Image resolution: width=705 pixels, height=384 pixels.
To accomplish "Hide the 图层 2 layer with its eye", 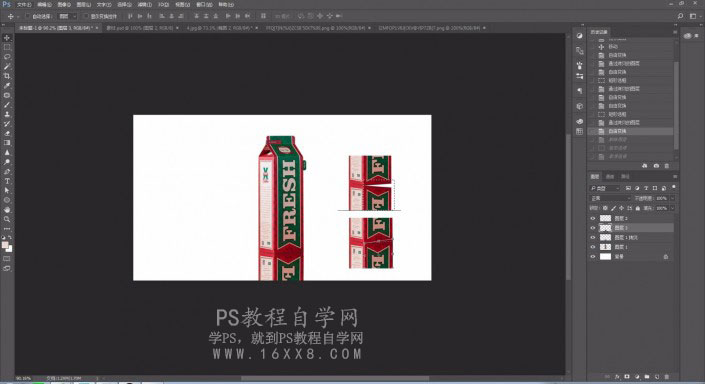I will 593,218.
